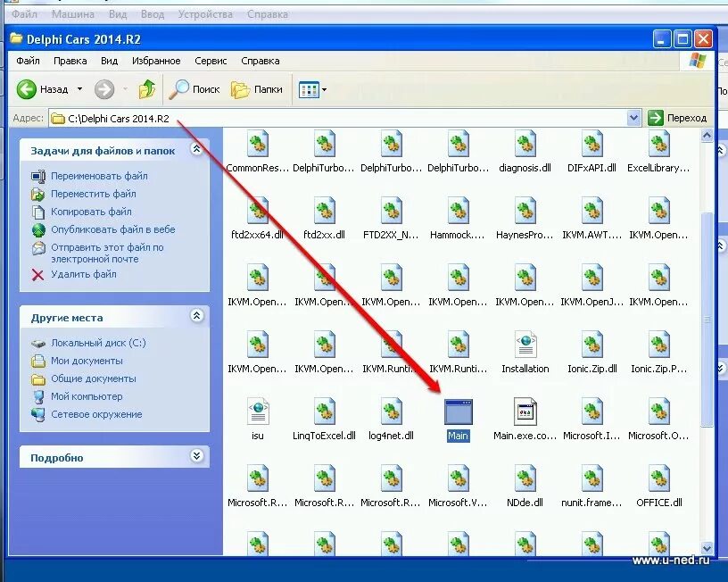728x582 pixels.
Task: Open the Файл menu in Explorer
Action: tap(28, 61)
